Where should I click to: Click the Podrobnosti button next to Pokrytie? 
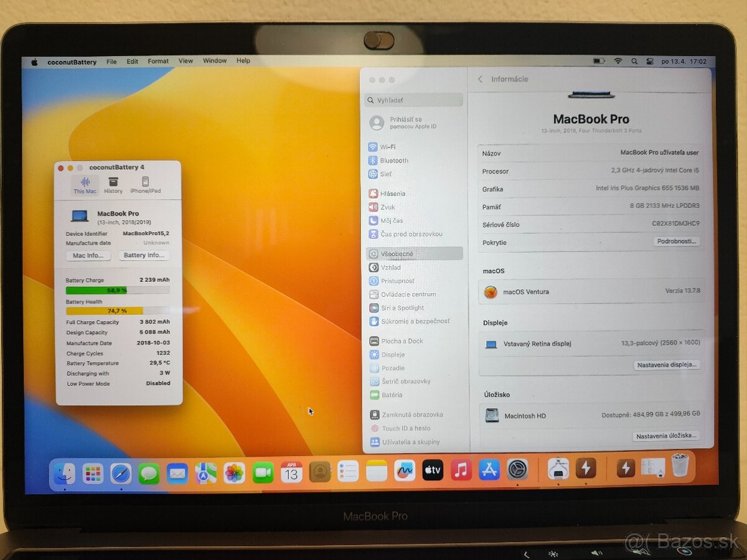[x=677, y=242]
